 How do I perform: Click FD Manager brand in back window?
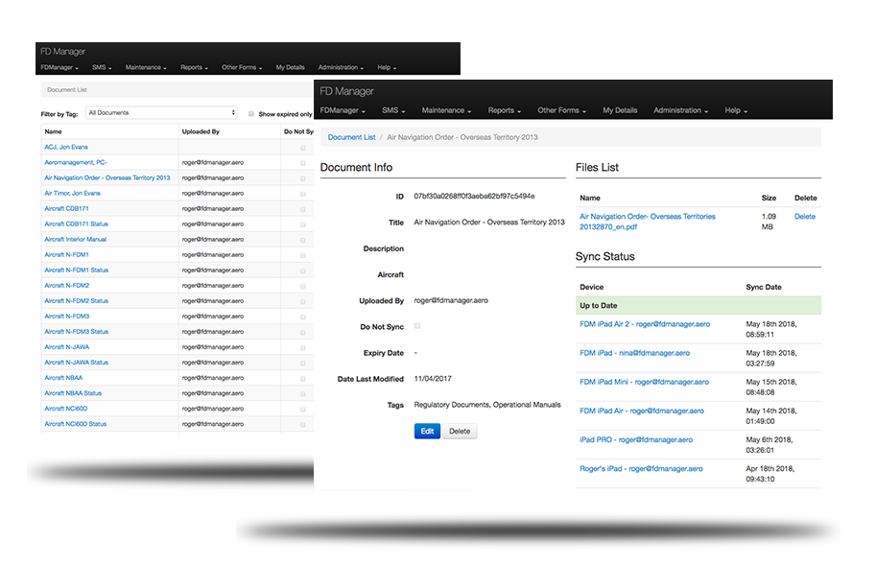(x=62, y=52)
